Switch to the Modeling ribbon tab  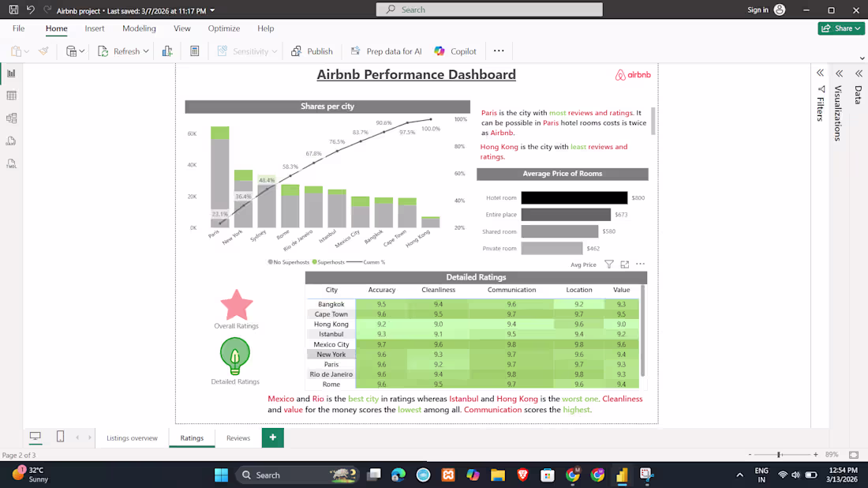coord(139,28)
